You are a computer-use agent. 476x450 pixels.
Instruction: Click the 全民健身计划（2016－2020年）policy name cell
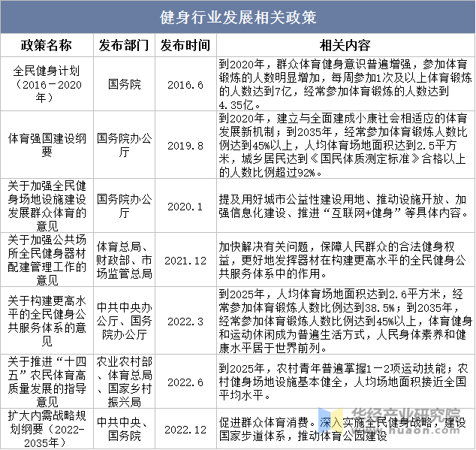47,84
